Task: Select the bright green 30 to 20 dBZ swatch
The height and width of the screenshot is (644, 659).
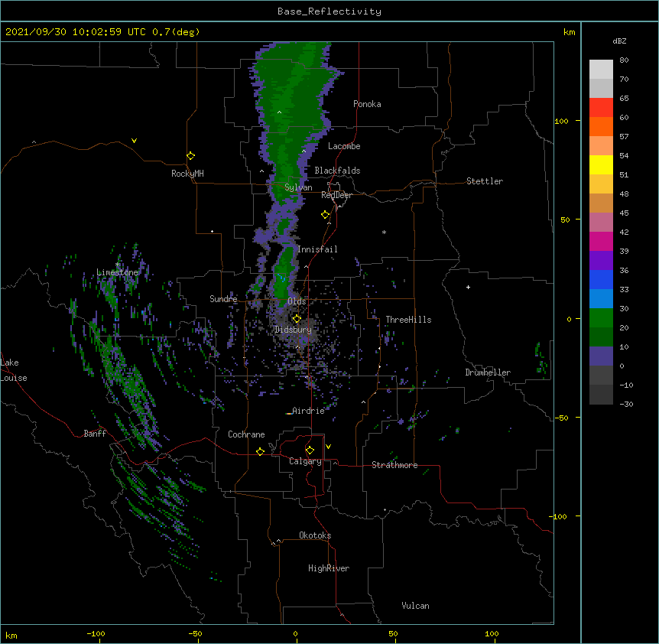Action: [601, 318]
